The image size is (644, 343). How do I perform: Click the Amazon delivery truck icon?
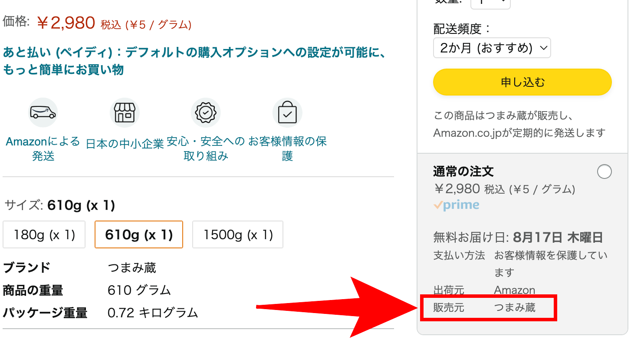43,112
